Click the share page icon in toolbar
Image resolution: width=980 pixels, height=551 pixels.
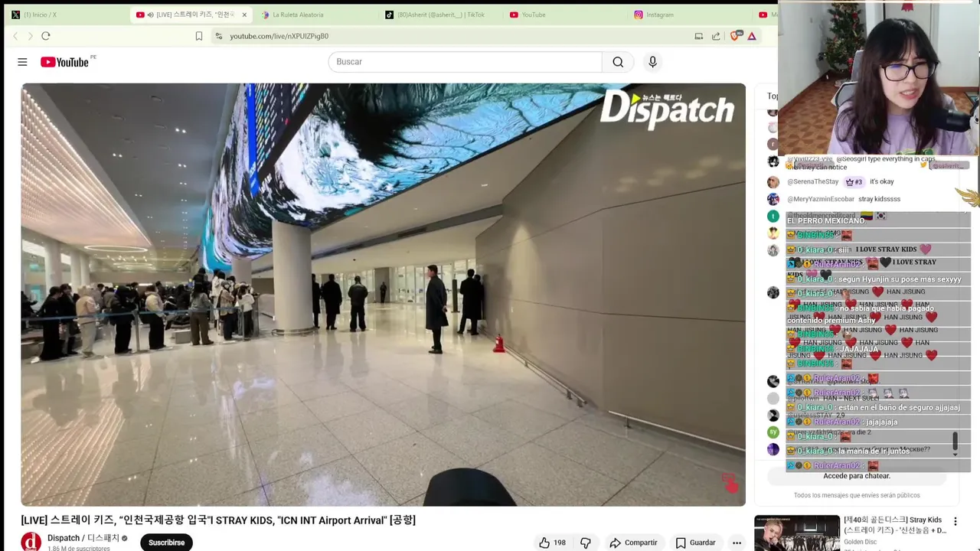coord(716,36)
